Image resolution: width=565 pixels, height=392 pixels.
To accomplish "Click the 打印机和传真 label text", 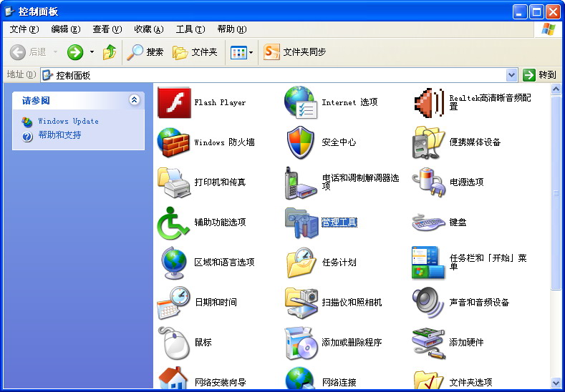I will pos(220,182).
